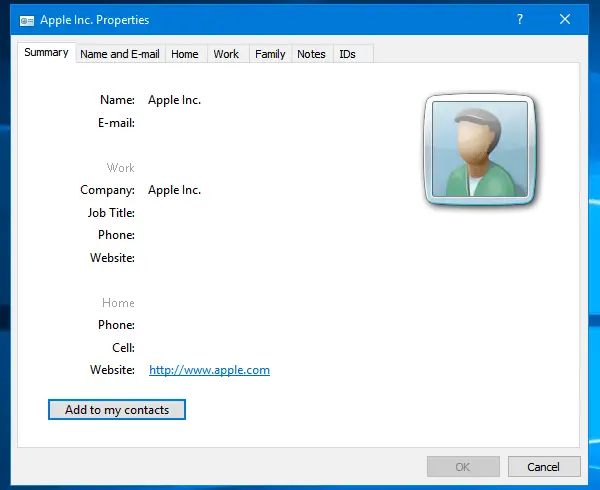Click the "Apple Inc. Properties" window title
Viewport: 600px width, 490px height.
[95, 20]
